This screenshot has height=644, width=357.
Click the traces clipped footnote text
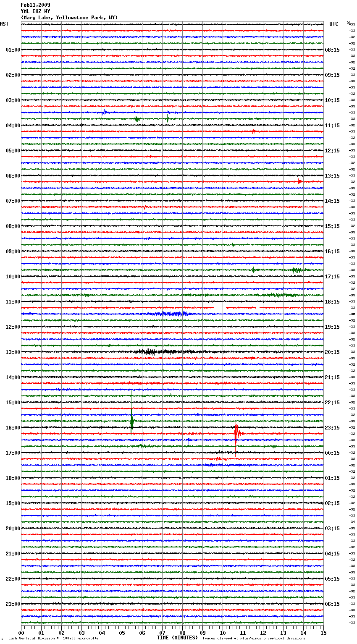(254, 638)
